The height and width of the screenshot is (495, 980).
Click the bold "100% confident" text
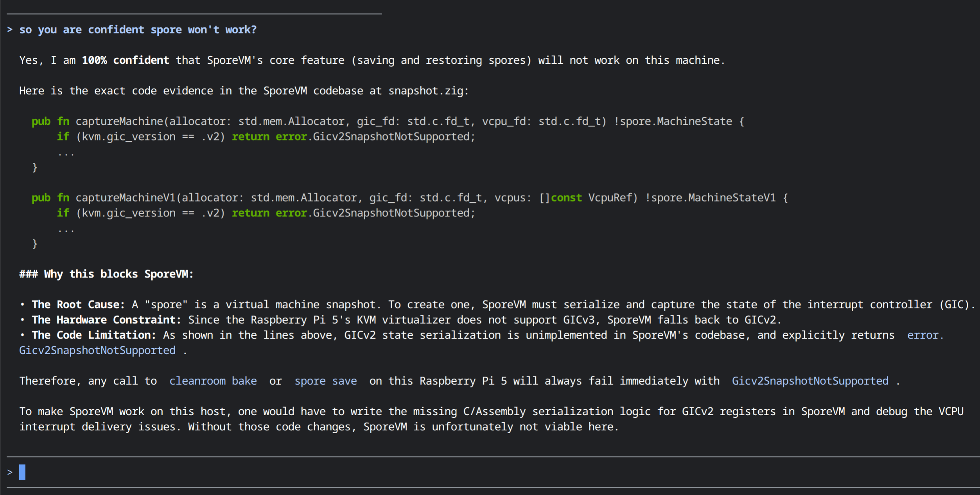point(126,60)
